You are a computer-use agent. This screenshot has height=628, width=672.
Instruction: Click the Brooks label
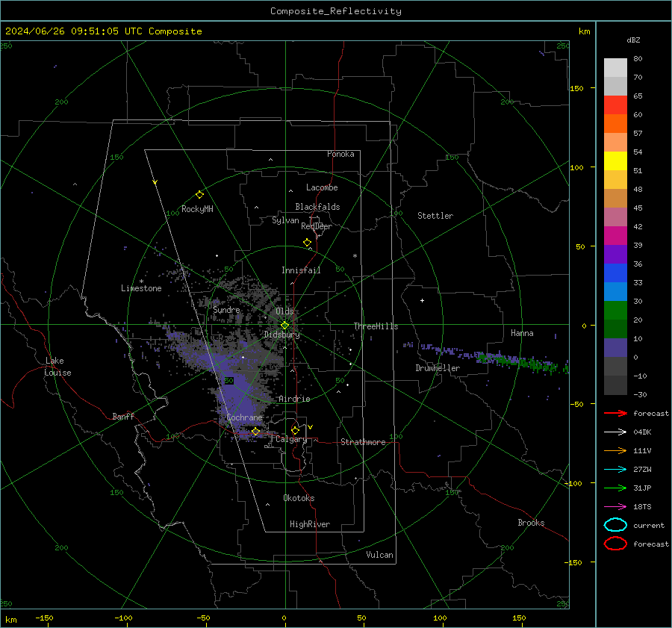point(531,523)
